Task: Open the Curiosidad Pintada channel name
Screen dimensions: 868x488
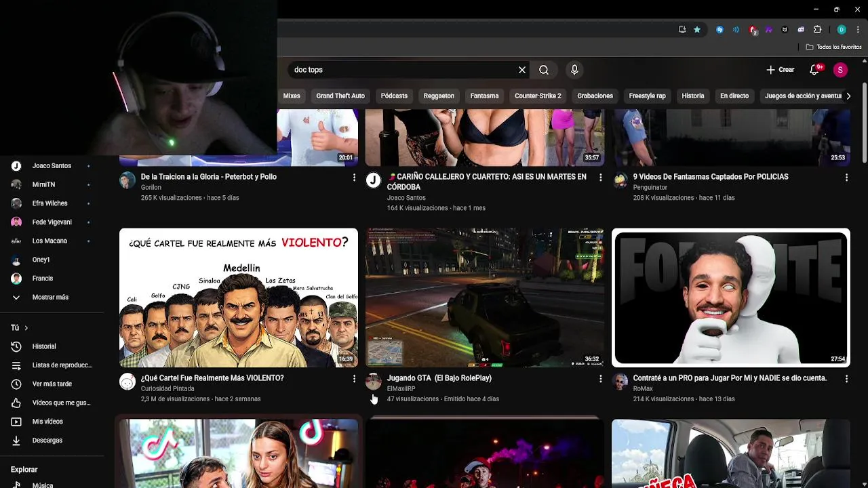Action: tap(167, 389)
